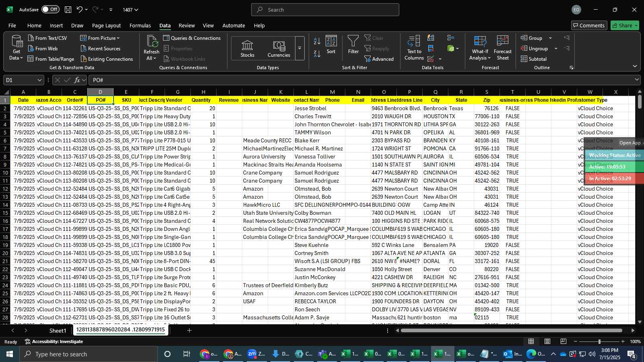Open the Automate tab
Screen dimensions: 644x362
click(x=233, y=25)
